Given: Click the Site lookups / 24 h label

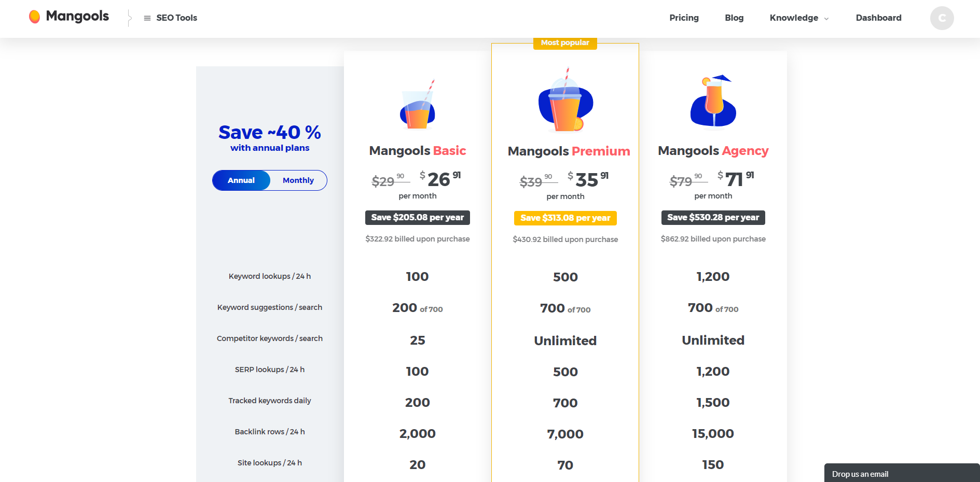Looking at the screenshot, I should click(270, 463).
